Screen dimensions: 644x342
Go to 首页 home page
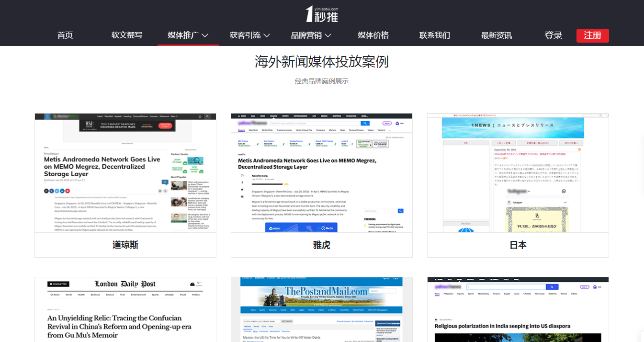(65, 35)
